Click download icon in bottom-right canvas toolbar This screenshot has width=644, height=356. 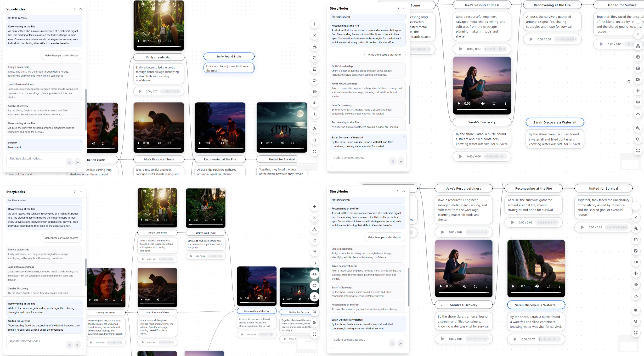point(636,296)
